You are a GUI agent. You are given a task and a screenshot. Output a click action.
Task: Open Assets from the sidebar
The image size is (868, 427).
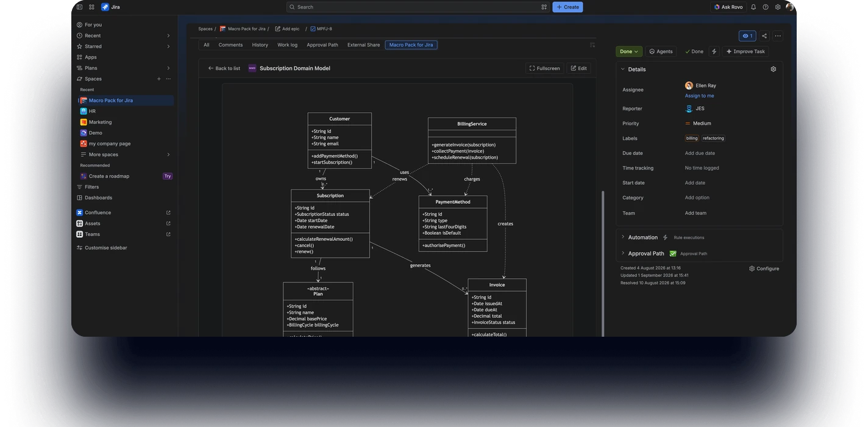(124, 223)
